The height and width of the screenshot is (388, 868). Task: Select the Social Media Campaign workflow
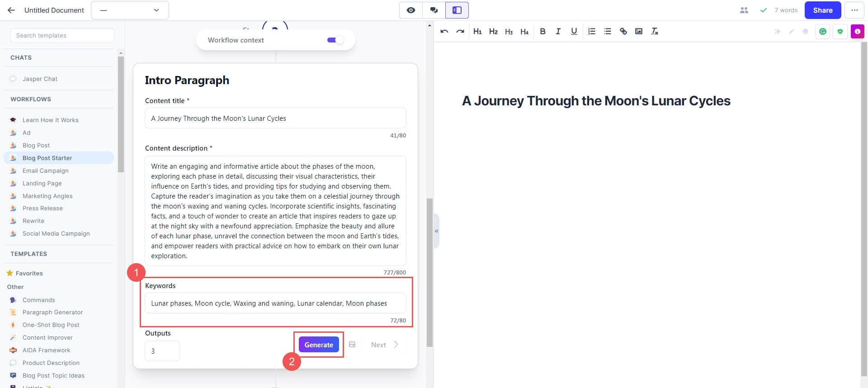[x=56, y=233]
